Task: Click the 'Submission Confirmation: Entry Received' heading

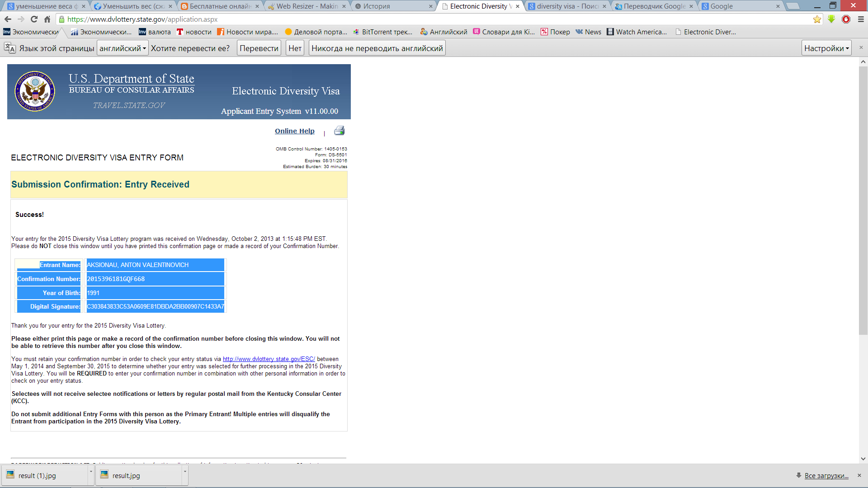Action: pyautogui.click(x=100, y=184)
